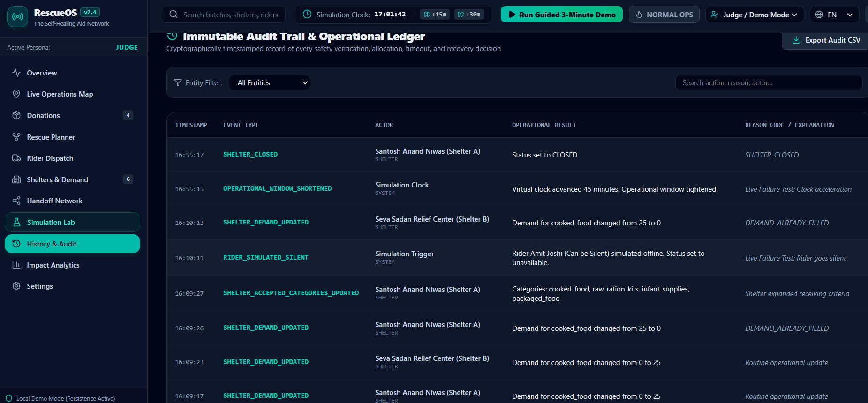
Task: Run the Guided 3-Minute Demo
Action: (562, 15)
